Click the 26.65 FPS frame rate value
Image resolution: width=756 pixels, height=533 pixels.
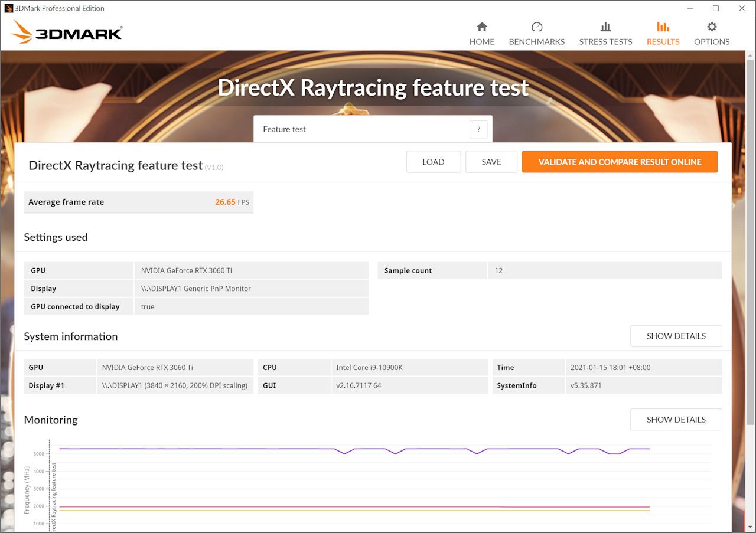coord(232,202)
